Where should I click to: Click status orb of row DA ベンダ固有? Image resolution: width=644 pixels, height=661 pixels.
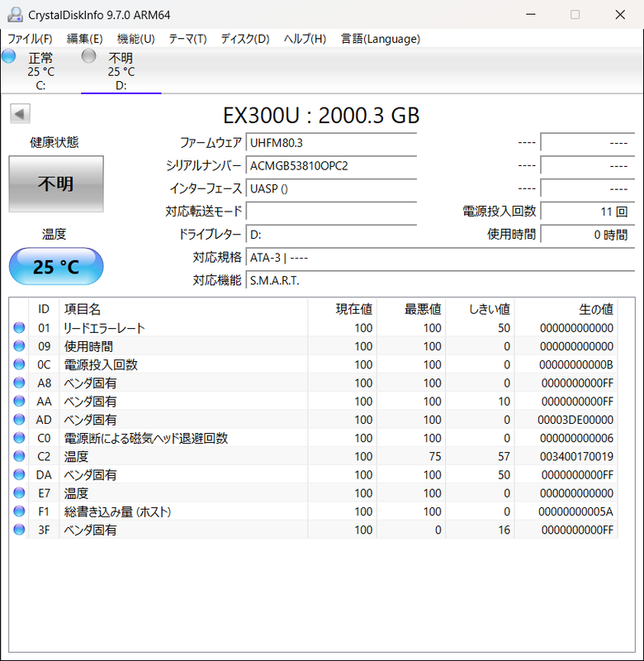(19, 474)
